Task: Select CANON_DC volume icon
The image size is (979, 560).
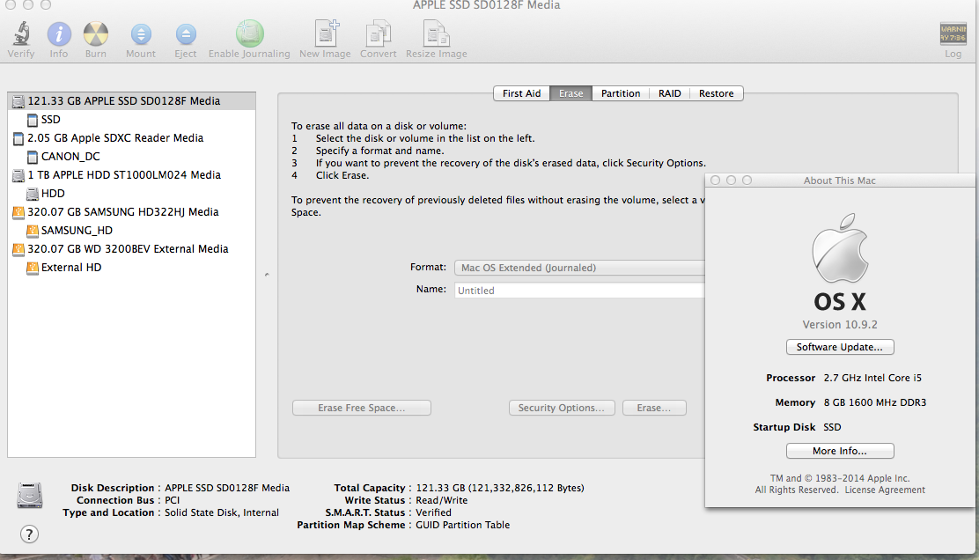Action: (x=33, y=157)
